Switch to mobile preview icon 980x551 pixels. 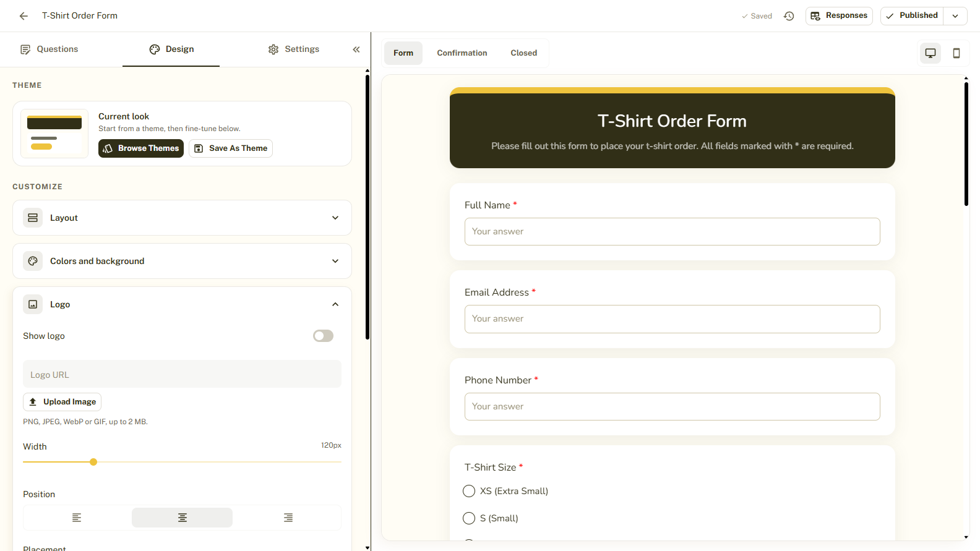[956, 53]
